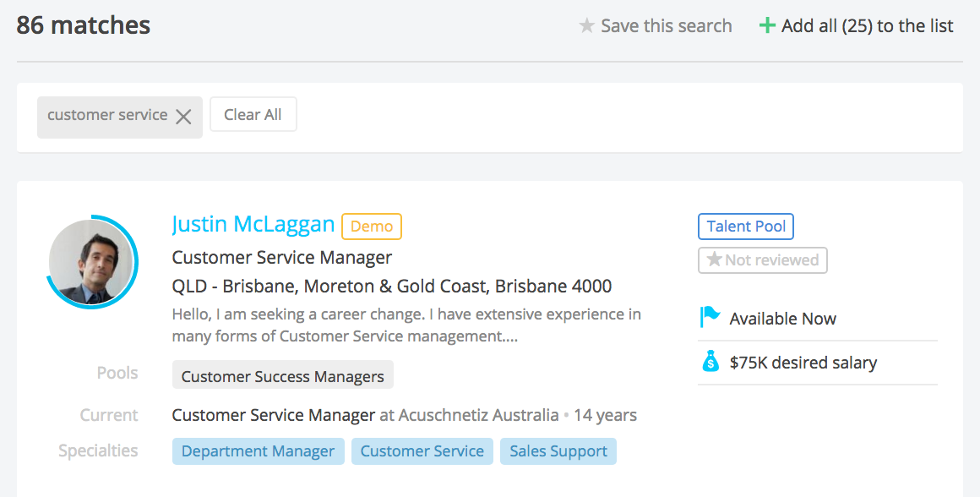Click the star icon beside Save this search
The width and height of the screenshot is (980, 497).
tap(586, 26)
